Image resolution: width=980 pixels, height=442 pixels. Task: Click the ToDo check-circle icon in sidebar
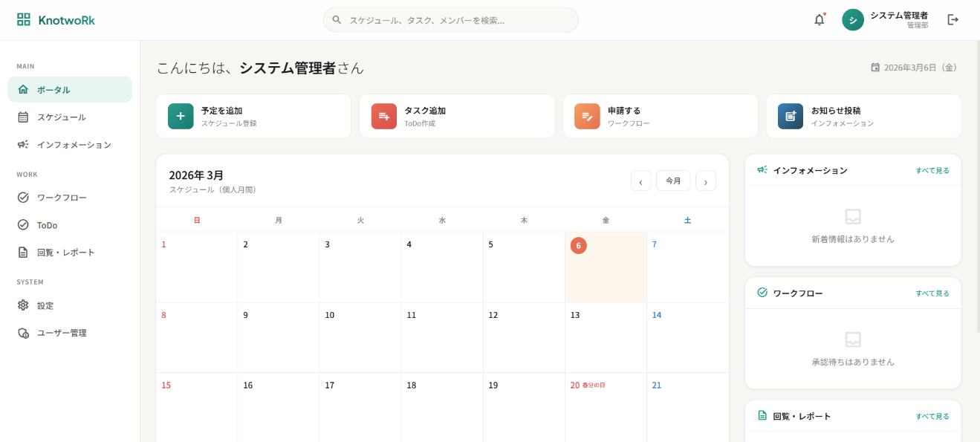pyautogui.click(x=23, y=225)
